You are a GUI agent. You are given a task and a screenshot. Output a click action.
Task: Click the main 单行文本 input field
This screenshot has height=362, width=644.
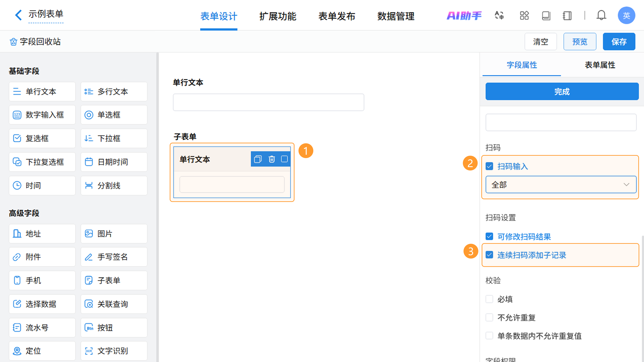coord(268,102)
